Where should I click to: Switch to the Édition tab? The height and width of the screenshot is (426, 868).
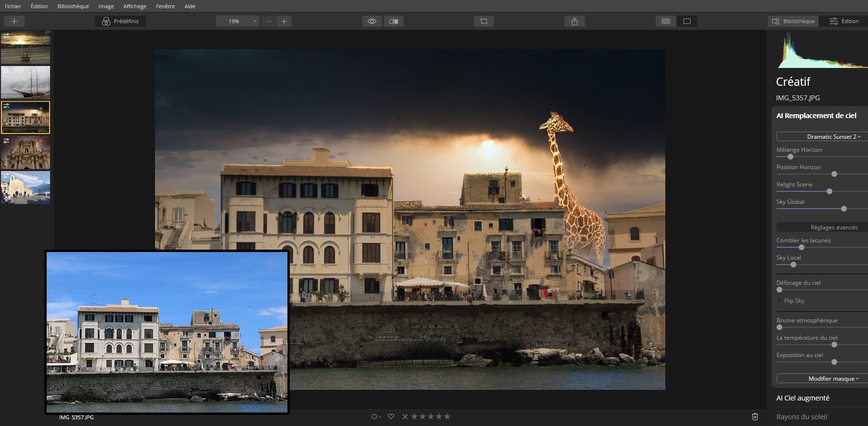(x=843, y=21)
